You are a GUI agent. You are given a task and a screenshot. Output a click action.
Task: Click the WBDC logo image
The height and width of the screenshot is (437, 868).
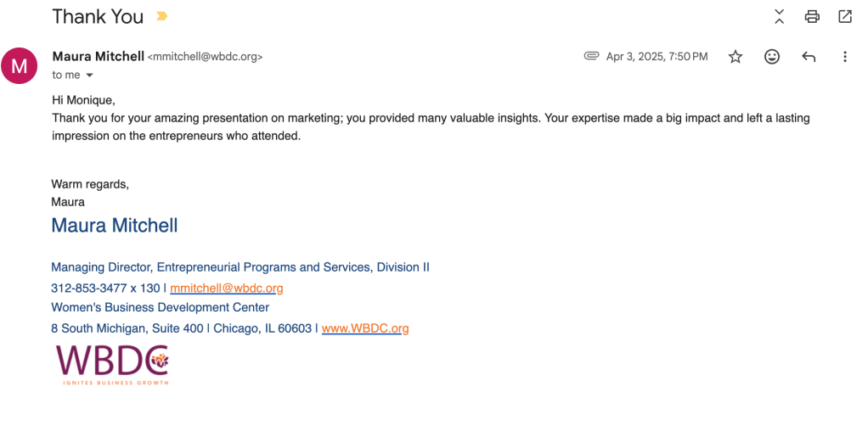point(112,365)
